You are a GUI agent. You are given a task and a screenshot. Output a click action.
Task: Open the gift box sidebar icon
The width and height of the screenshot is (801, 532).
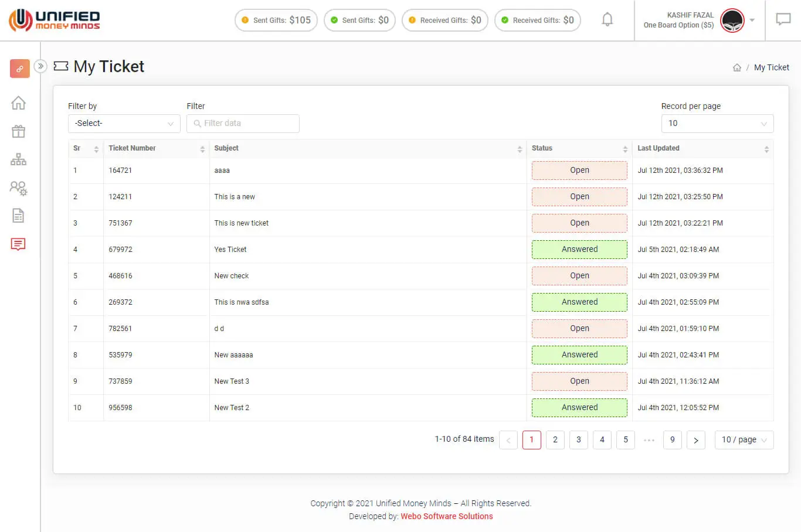(x=19, y=131)
